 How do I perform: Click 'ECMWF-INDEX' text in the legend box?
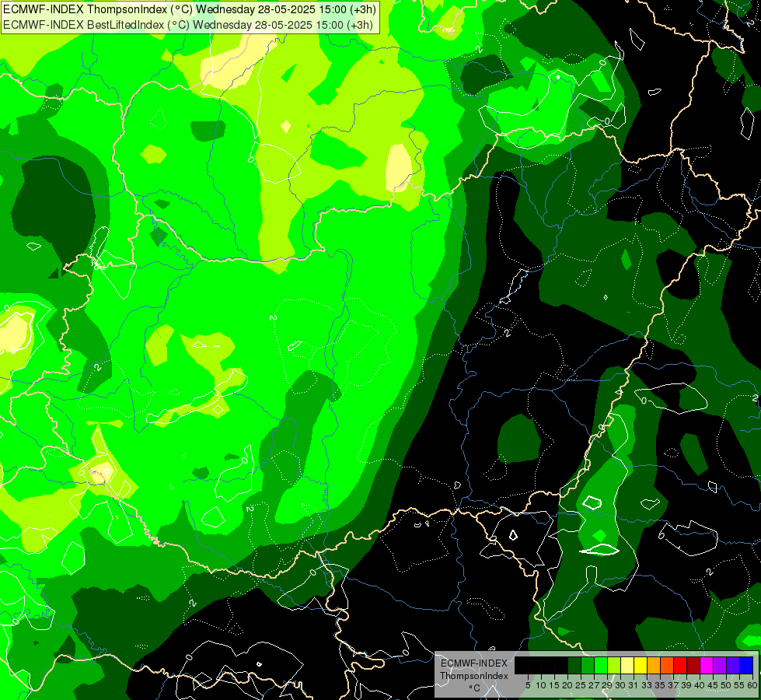474,663
